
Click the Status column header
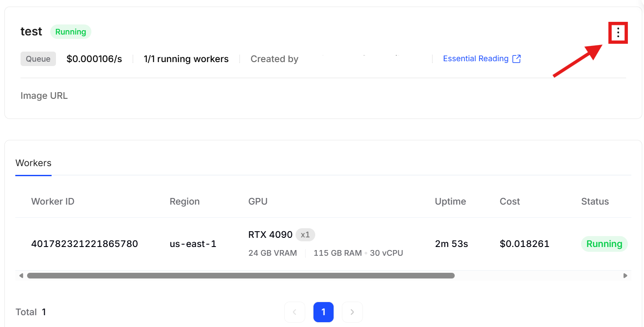coord(595,202)
